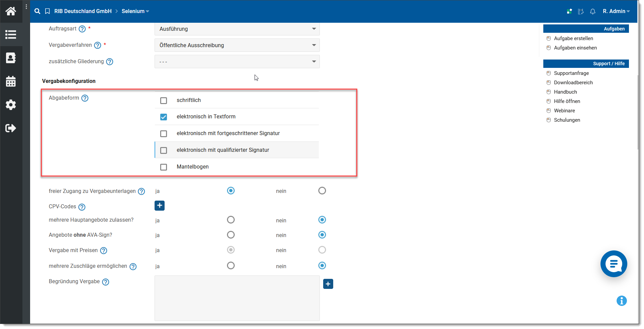
Task: Open the Vergabeverfahren dropdown
Action: [237, 45]
